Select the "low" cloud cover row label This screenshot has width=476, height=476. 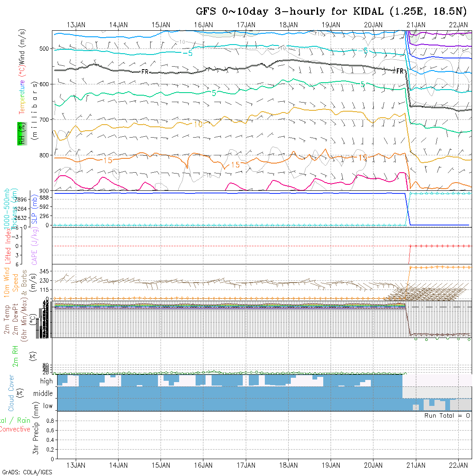click(48, 406)
